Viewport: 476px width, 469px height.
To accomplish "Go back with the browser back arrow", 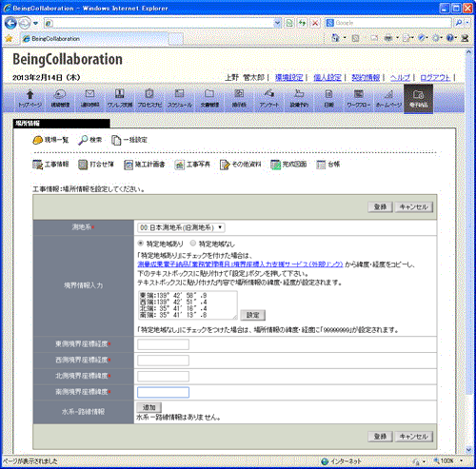I will (x=10, y=23).
